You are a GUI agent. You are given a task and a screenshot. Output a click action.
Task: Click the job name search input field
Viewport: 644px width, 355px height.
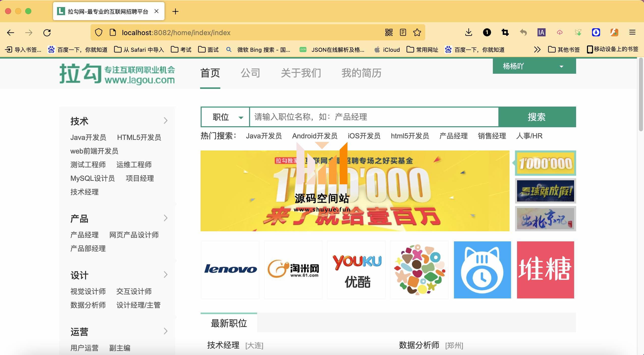click(x=374, y=117)
